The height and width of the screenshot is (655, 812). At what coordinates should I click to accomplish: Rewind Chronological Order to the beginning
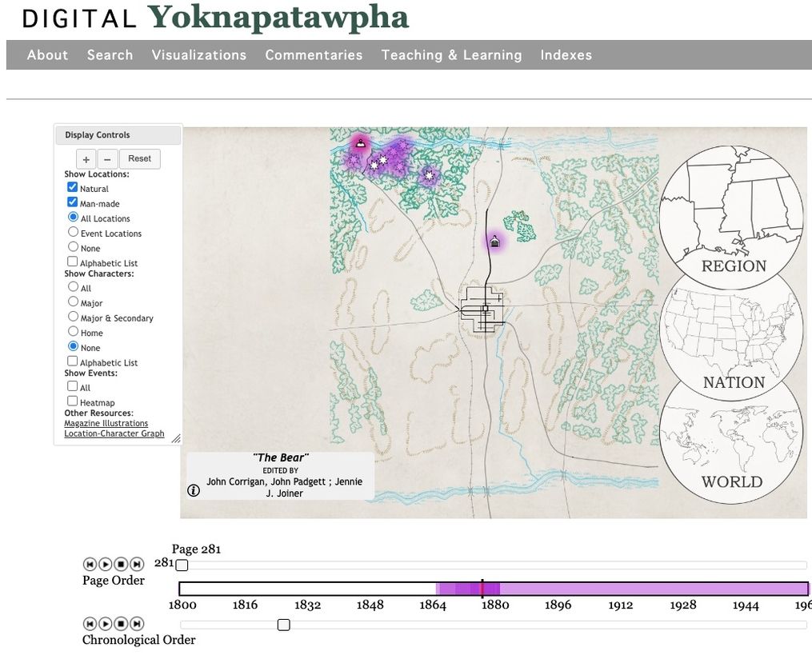[90, 623]
